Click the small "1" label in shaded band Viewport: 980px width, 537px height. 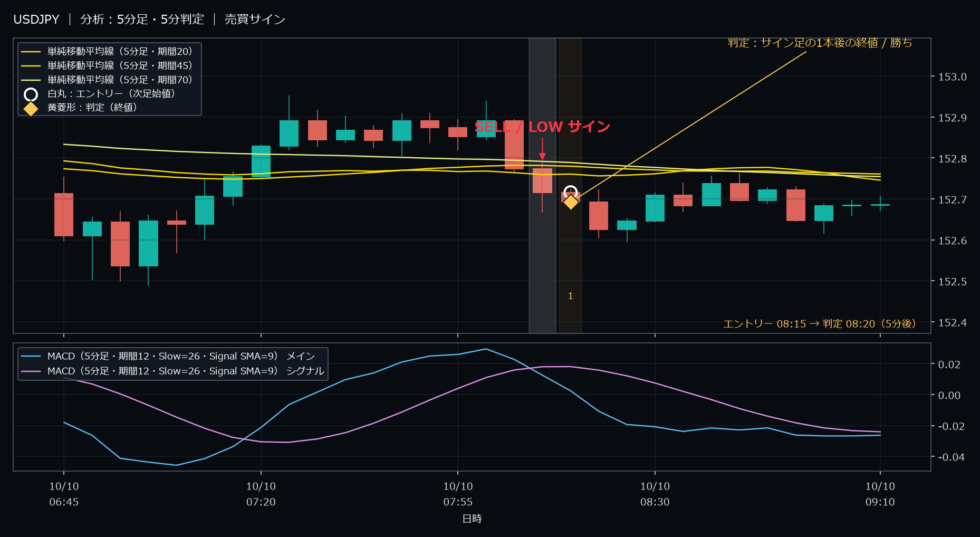[570, 296]
